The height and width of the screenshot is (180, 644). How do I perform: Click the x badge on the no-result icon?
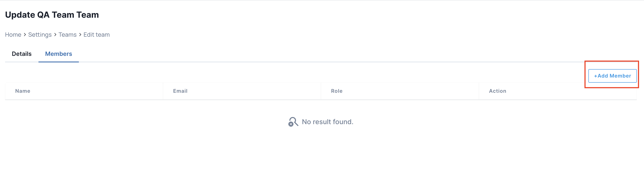[x=291, y=124]
